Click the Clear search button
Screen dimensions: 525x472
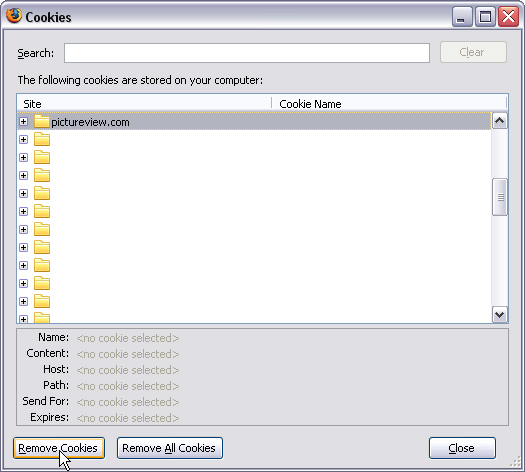tap(473, 52)
